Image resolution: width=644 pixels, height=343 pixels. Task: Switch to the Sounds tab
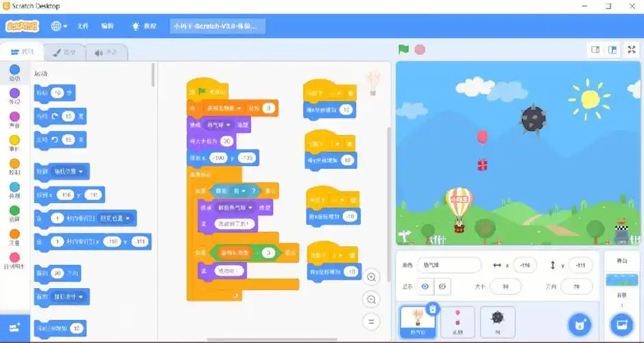click(x=106, y=53)
